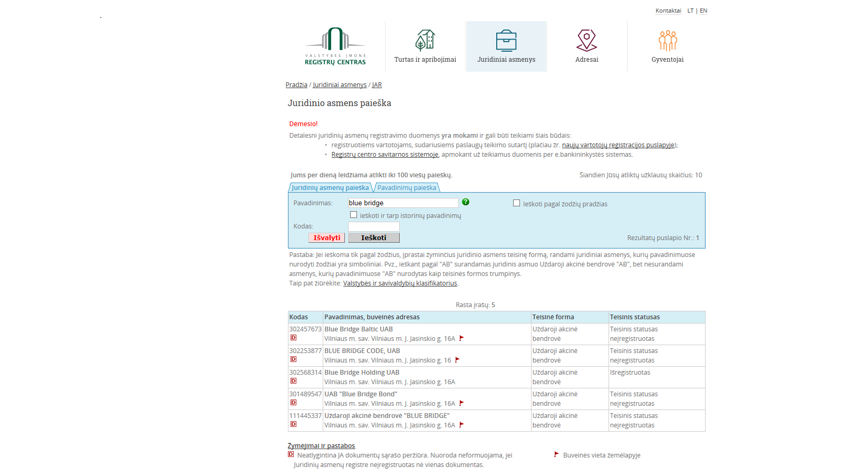Image resolution: width=868 pixels, height=476 pixels.
Task: Open the Turtas ir apribojimai section icon
Action: (x=425, y=41)
